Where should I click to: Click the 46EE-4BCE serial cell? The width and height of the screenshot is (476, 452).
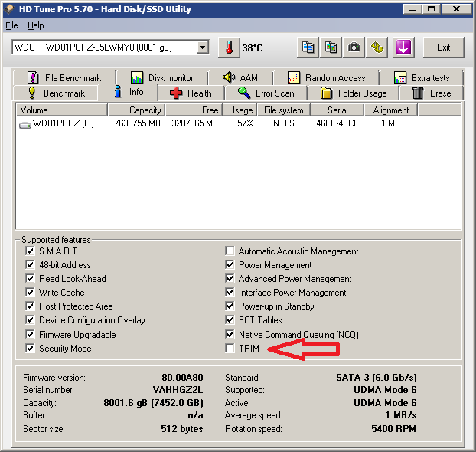(x=337, y=123)
